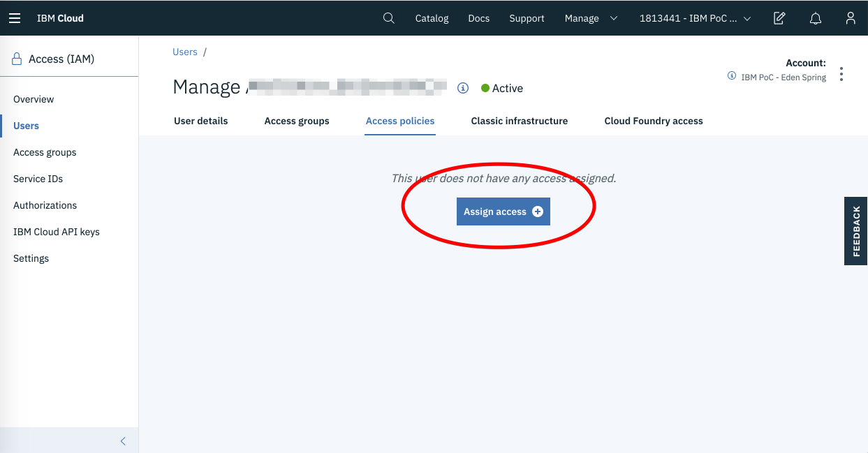Open the user profile icon
Image resolution: width=868 pixels, height=453 pixels.
click(x=851, y=18)
